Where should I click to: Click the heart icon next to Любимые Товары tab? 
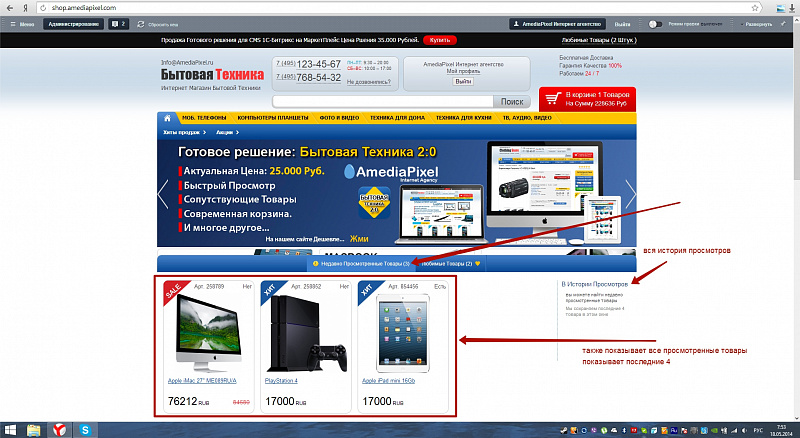(x=478, y=264)
